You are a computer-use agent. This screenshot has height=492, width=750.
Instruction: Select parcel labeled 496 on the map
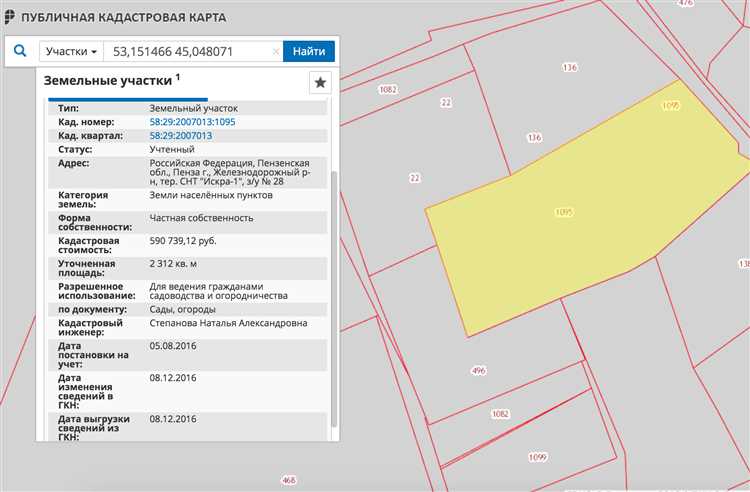[x=479, y=371]
